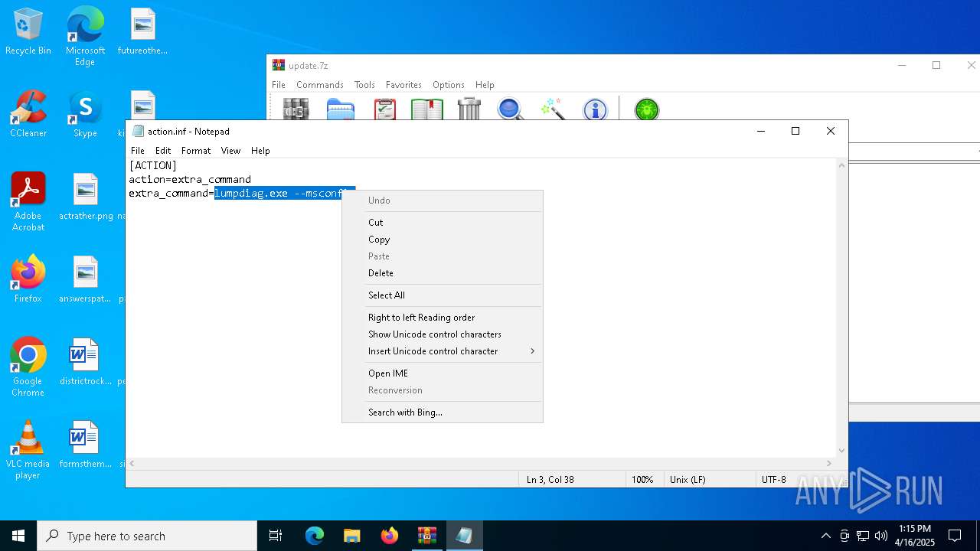The image size is (980, 551).
Task: Show hidden system tray icons
Action: pos(825,536)
